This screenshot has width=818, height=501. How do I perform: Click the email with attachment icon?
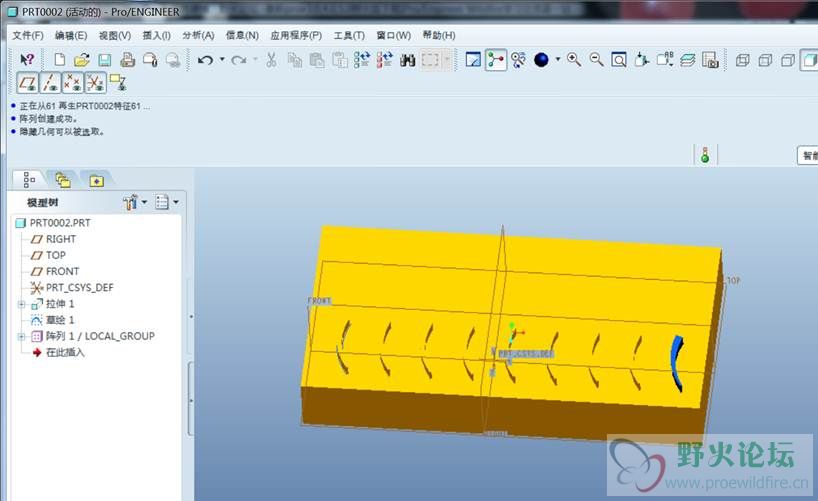[x=150, y=60]
